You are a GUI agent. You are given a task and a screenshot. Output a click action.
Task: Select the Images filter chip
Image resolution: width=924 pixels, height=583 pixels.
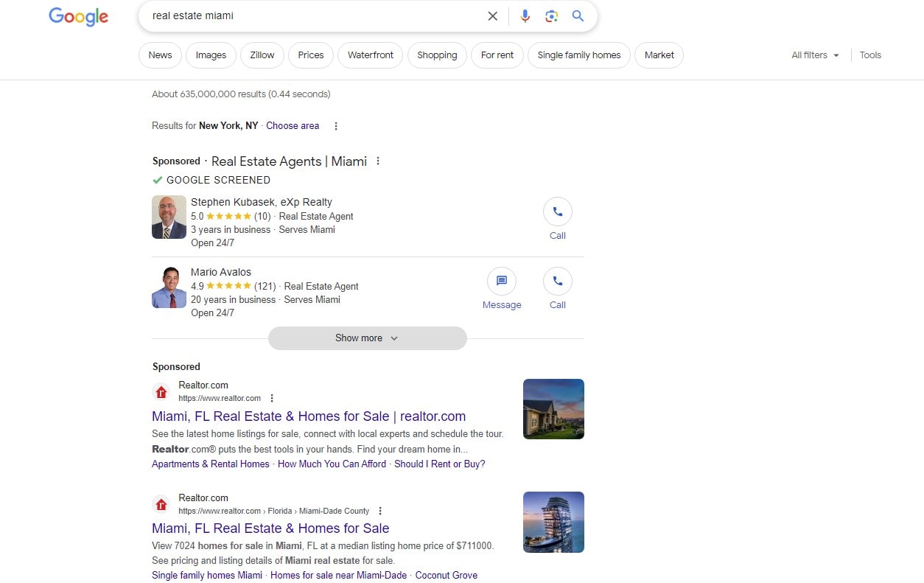click(211, 55)
